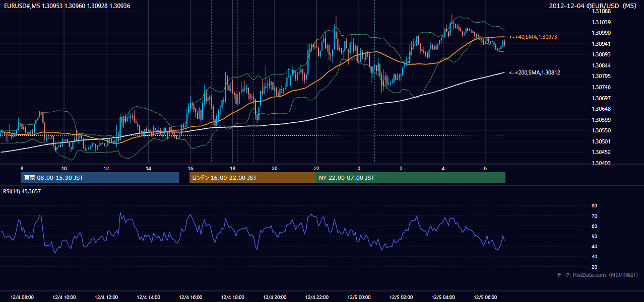
Task: Click the 12/5 02:00 time label
Action: point(401,297)
